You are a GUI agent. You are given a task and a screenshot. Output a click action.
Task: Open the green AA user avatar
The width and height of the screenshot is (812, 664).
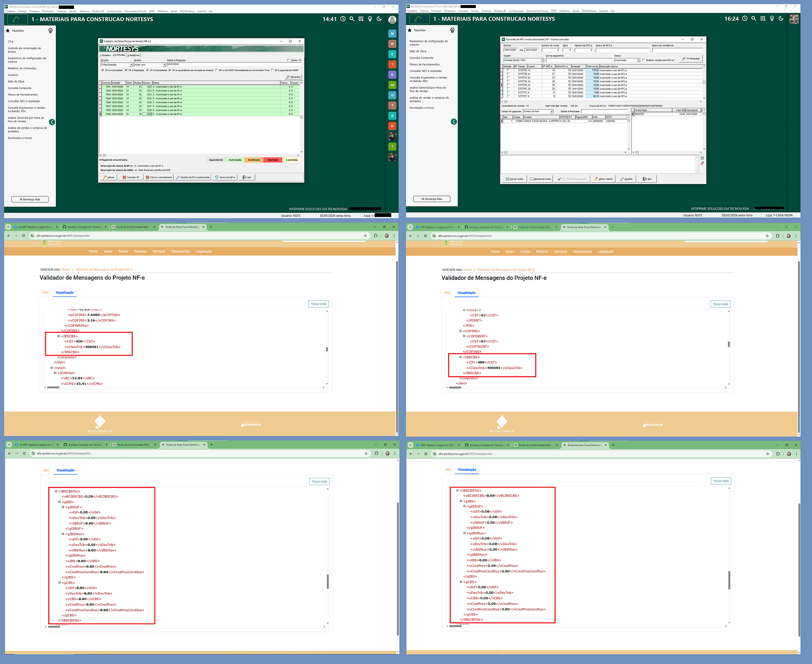coord(392,85)
